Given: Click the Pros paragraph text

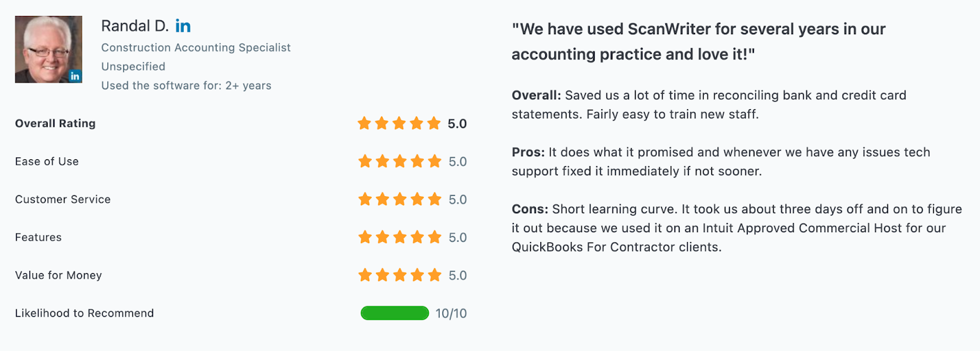Looking at the screenshot, I should (x=721, y=162).
